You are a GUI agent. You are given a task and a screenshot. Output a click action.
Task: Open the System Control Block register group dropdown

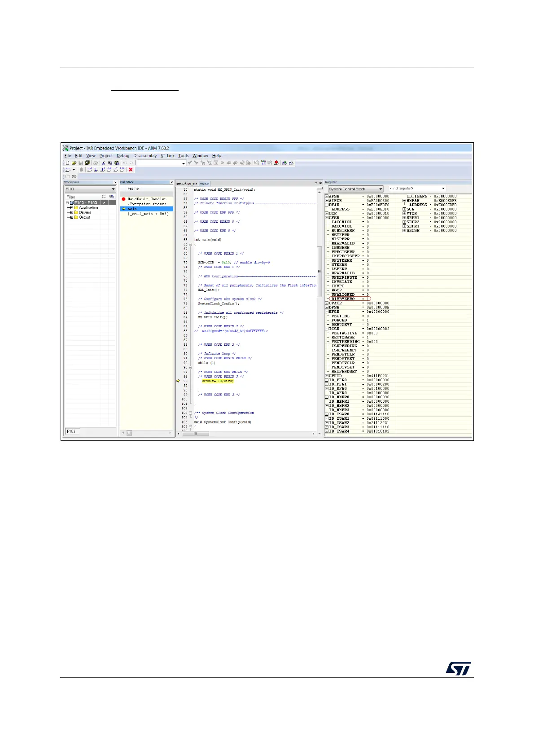[381, 189]
